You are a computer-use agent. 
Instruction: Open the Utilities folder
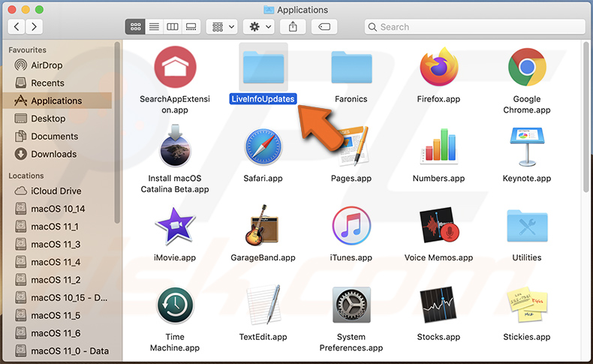527,226
